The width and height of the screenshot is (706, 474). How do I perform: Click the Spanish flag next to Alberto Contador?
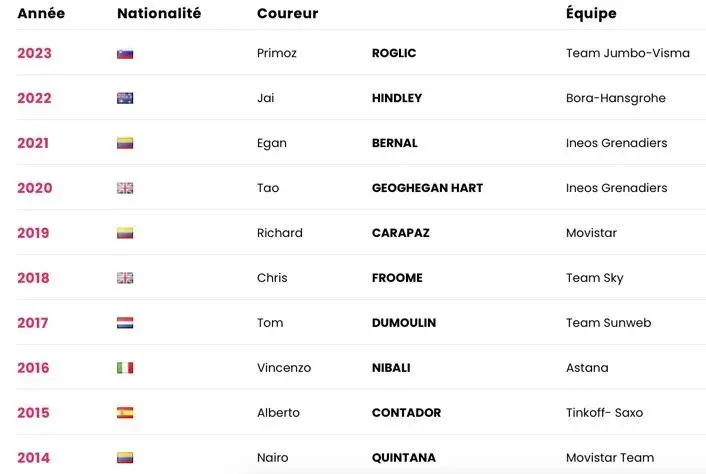125,413
